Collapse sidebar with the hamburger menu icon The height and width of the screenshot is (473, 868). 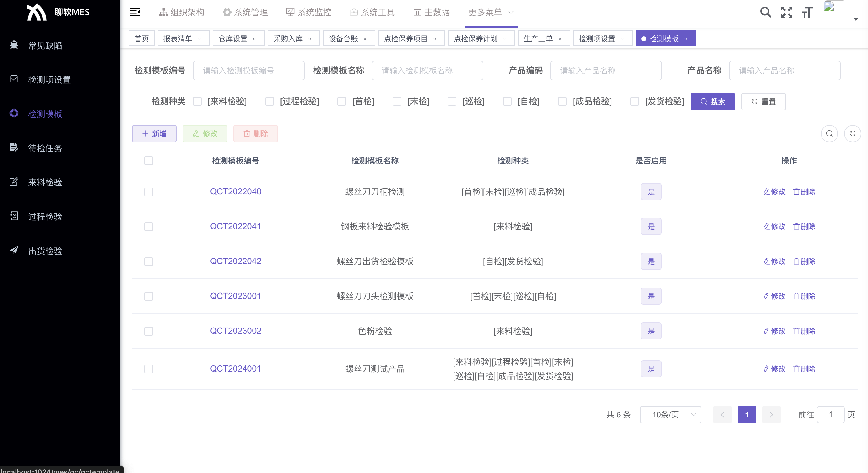point(135,12)
